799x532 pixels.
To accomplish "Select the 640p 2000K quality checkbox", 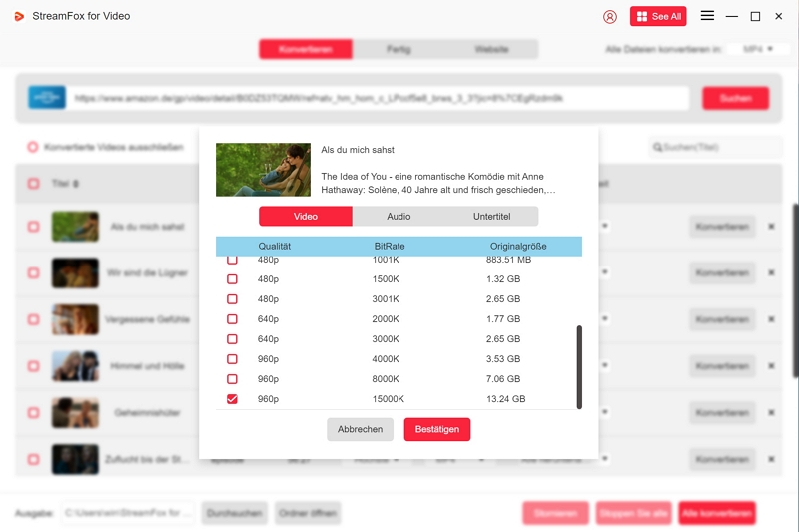I will tap(233, 319).
